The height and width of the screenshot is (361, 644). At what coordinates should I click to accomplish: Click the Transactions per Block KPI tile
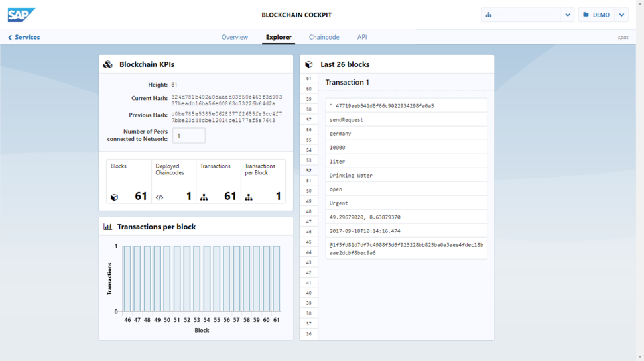tap(263, 181)
